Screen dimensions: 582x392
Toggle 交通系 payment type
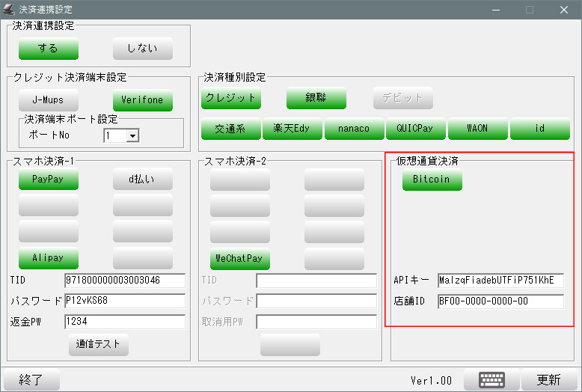coord(231,129)
